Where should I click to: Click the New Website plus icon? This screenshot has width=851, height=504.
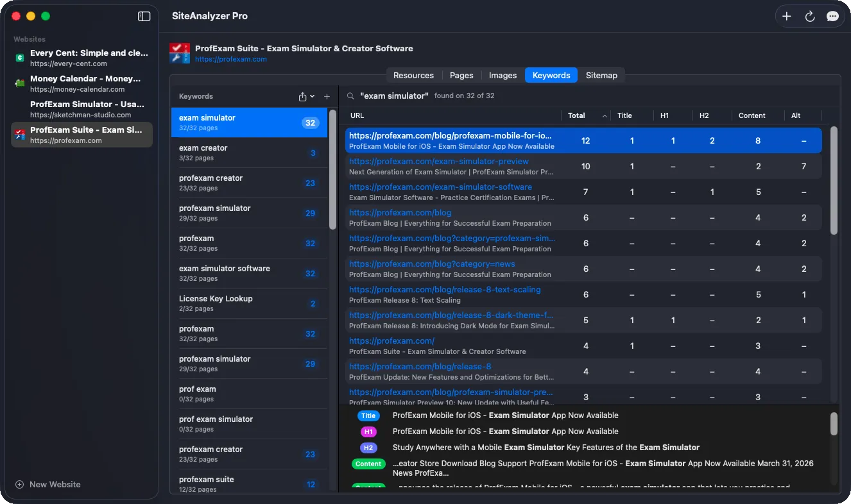click(x=19, y=484)
